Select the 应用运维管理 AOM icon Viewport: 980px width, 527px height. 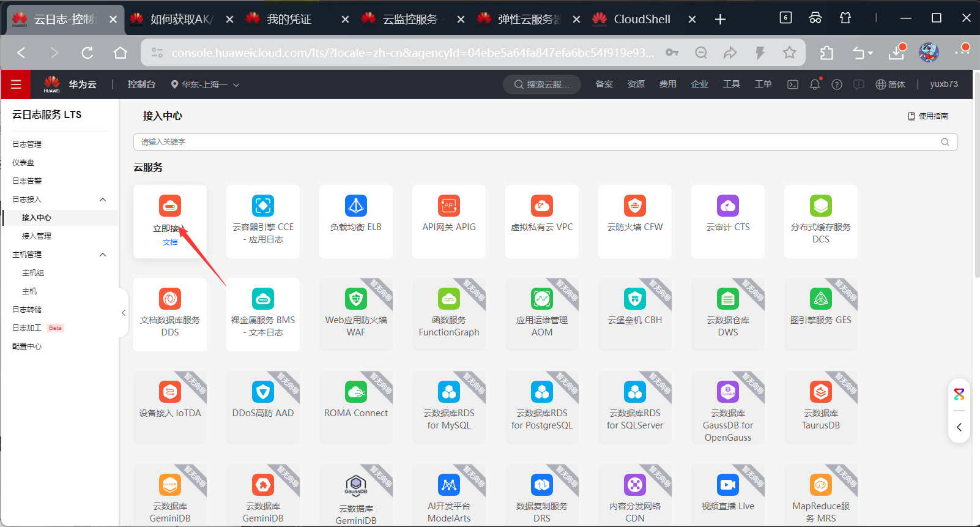click(542, 299)
